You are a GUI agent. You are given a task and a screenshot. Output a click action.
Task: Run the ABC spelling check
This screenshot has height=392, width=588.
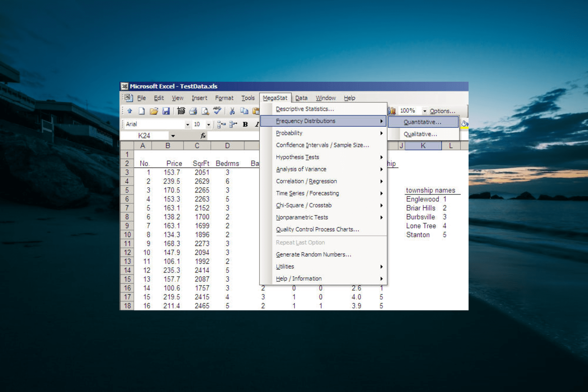coord(217,110)
